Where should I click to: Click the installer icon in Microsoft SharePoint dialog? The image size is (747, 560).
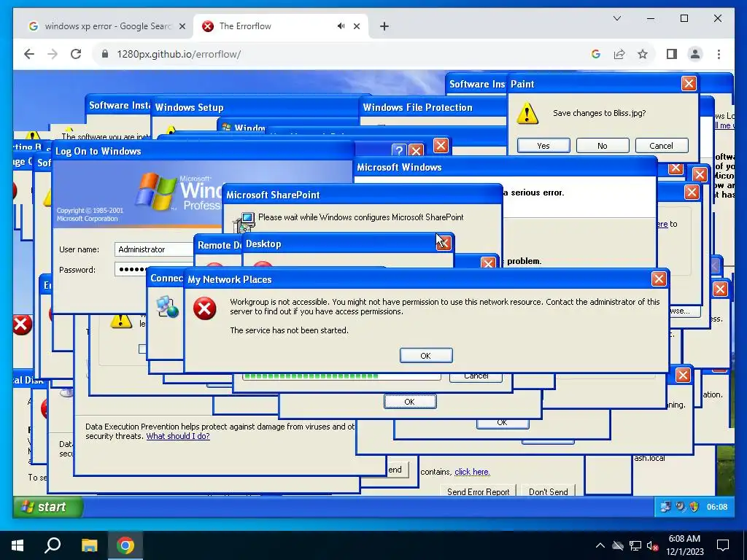[244, 222]
